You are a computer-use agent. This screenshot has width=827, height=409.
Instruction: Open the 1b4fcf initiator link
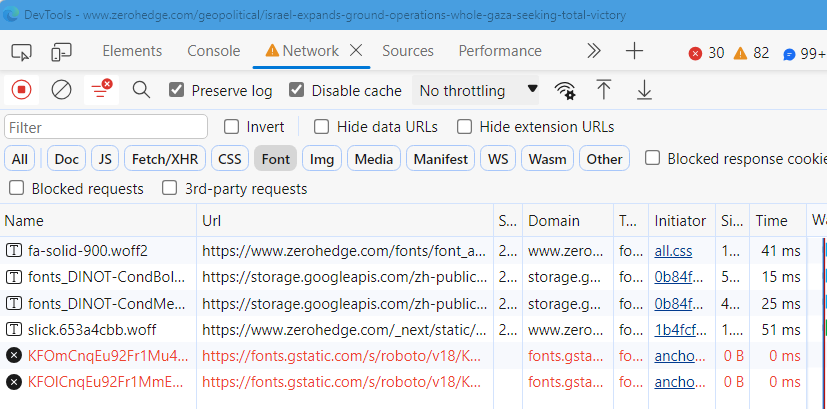click(x=680, y=330)
